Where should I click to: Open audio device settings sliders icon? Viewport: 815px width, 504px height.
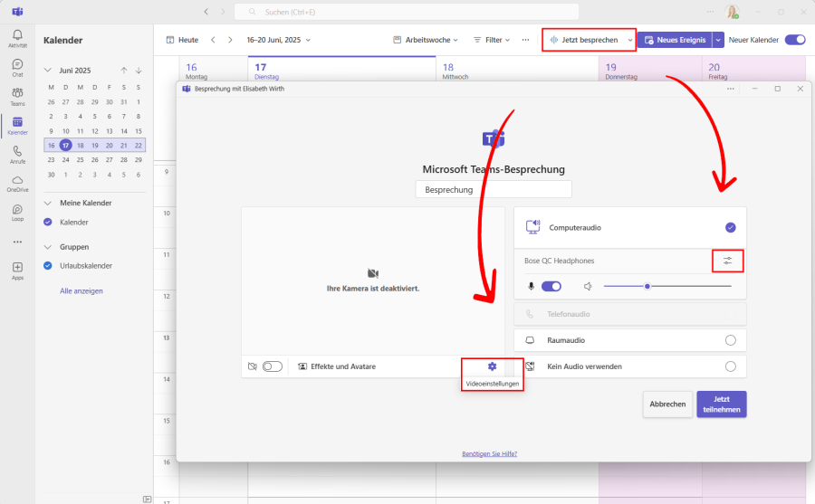point(728,261)
